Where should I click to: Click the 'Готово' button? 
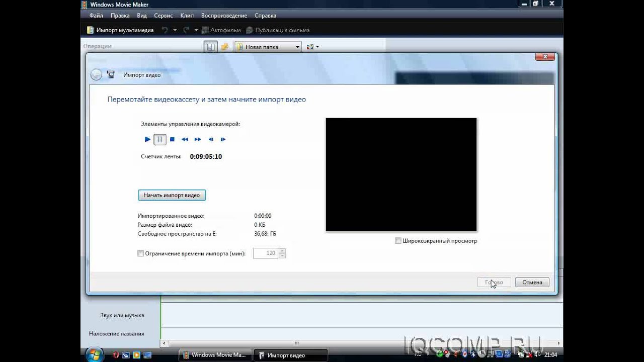pos(494,282)
